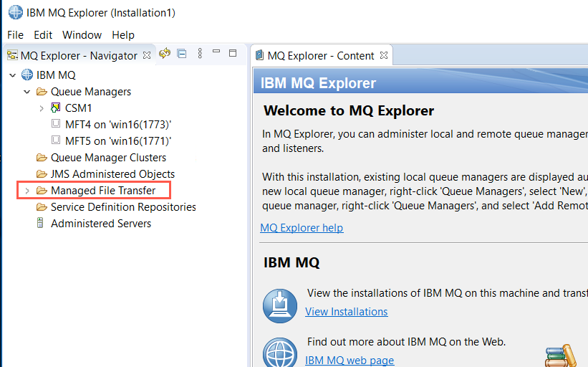Viewport: 588px width, 367px height.
Task: Click the IBM MQ globe icon in tree
Action: [27, 75]
